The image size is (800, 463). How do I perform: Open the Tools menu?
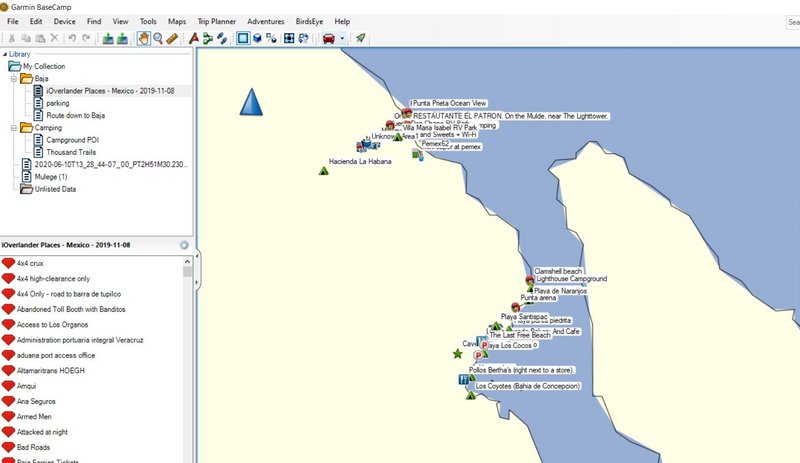click(148, 21)
